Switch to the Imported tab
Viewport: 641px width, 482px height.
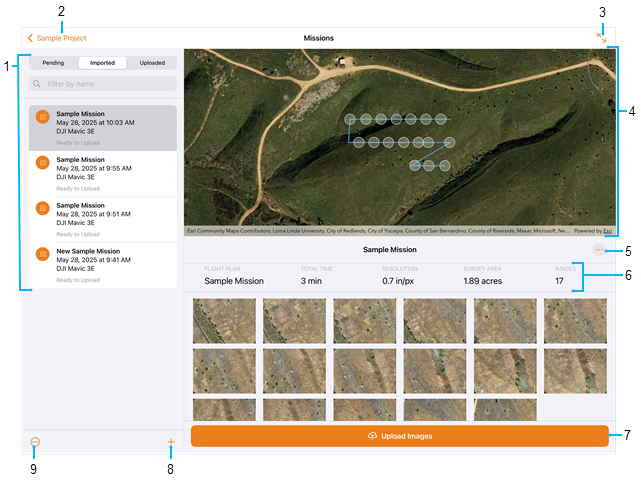[x=102, y=62]
